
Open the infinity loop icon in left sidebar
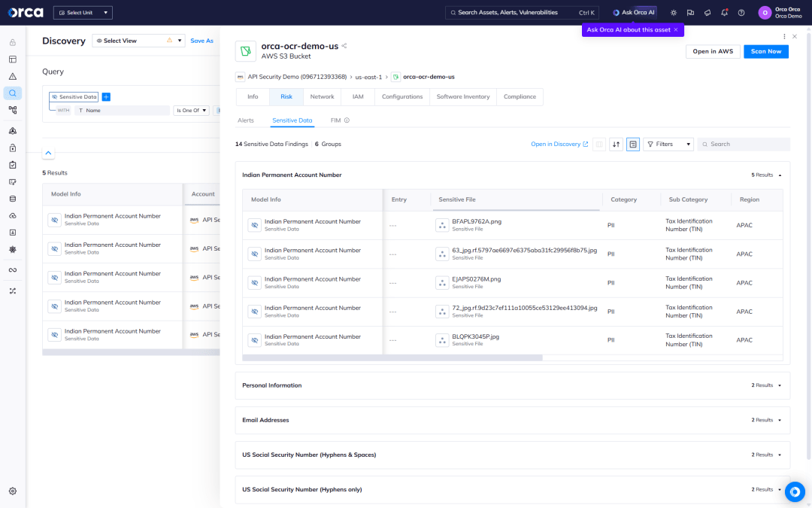point(13,270)
